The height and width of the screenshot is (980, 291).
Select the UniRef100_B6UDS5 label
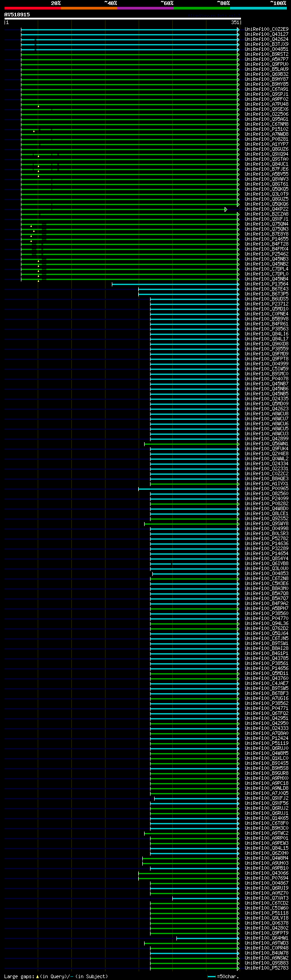coord(266,299)
